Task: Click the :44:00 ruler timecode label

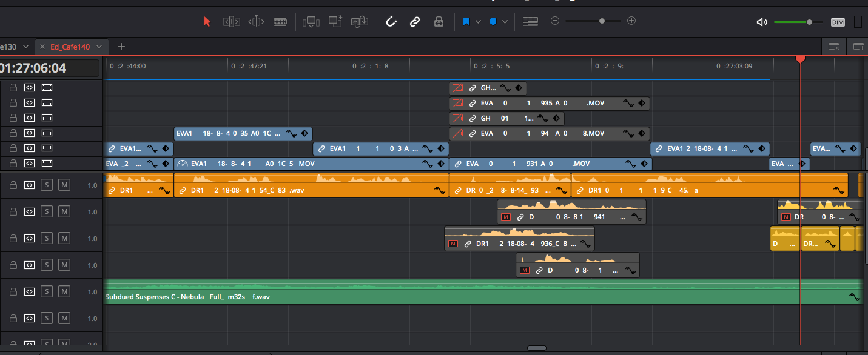Action: pos(128,66)
